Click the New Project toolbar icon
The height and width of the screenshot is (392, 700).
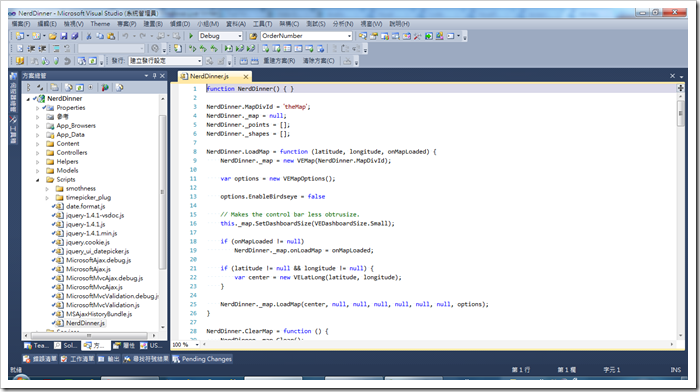click(x=20, y=36)
